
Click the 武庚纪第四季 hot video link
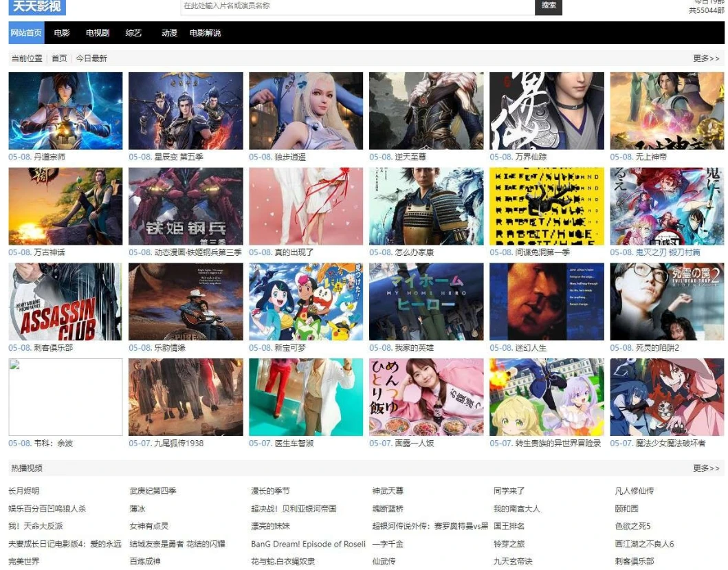coord(153,490)
